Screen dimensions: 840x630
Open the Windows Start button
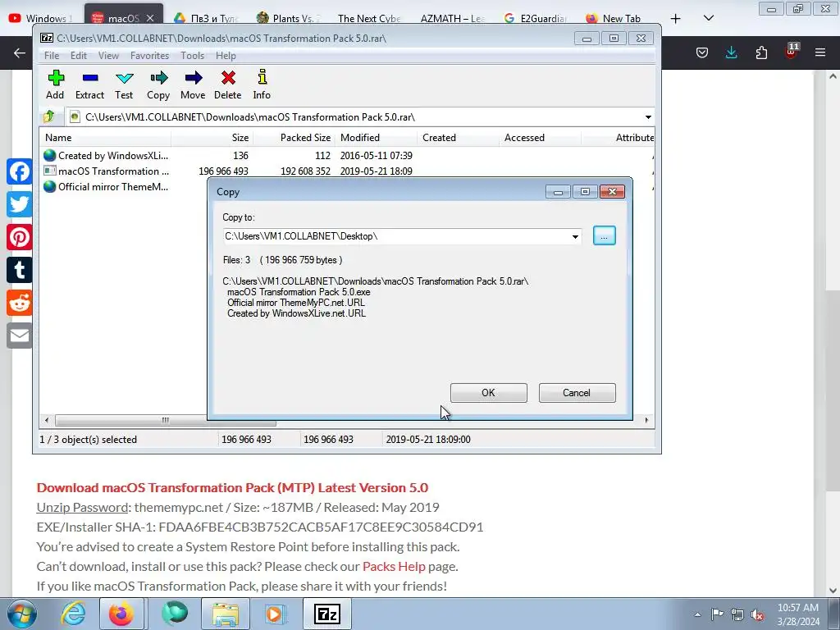click(x=22, y=614)
